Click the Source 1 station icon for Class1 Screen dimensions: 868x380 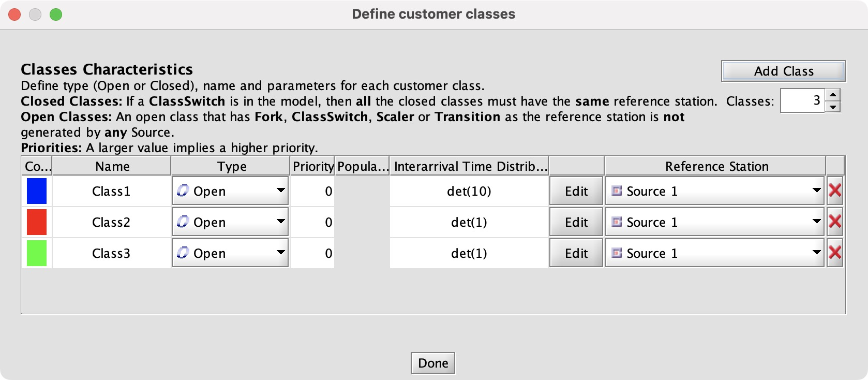pyautogui.click(x=617, y=191)
